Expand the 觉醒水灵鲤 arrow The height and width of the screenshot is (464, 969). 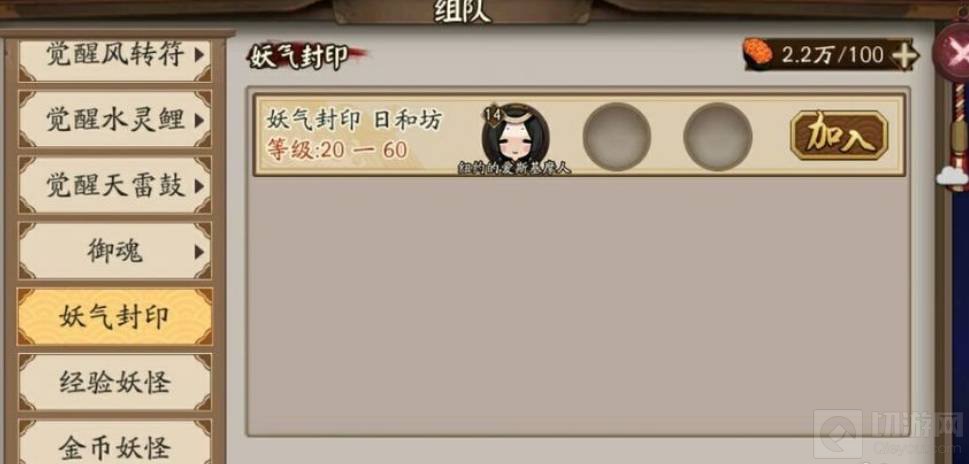[x=199, y=120]
